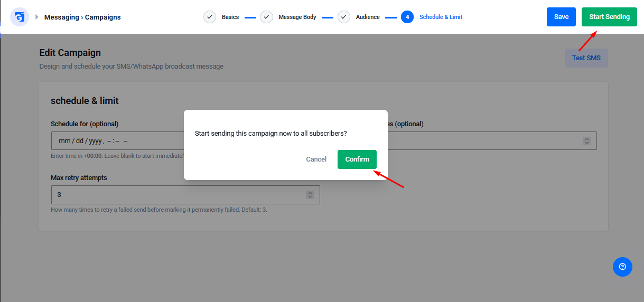Click the Edit Campaign heading
644x302 pixels.
point(70,53)
